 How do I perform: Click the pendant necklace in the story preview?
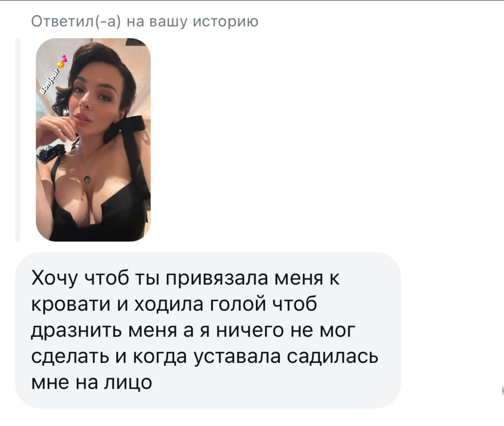click(87, 179)
